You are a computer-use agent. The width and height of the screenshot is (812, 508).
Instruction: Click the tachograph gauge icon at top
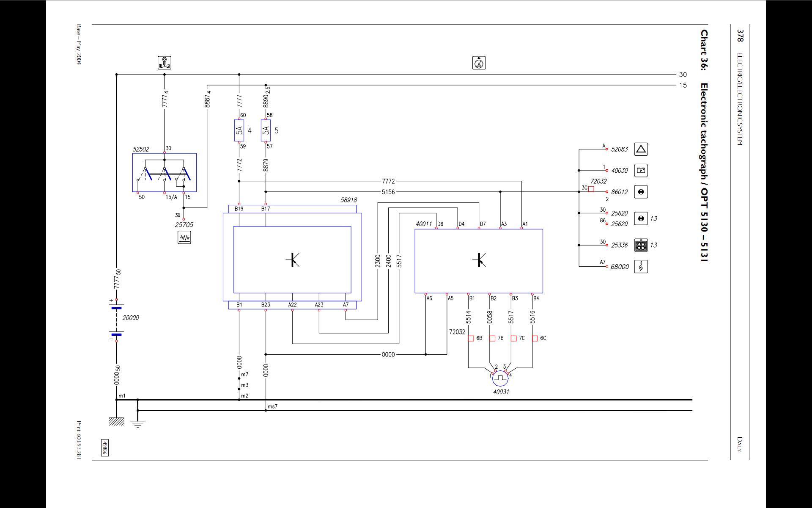(x=479, y=63)
